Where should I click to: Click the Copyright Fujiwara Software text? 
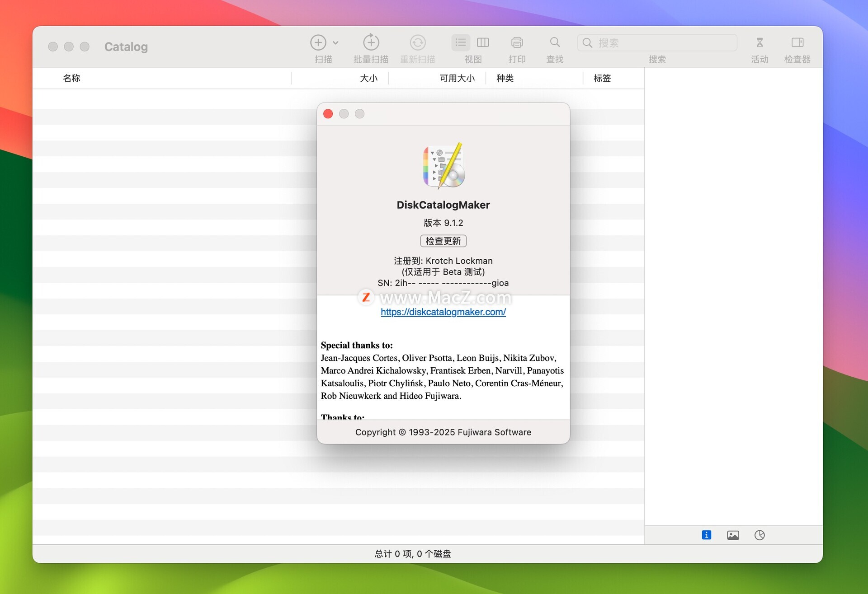[x=443, y=432]
